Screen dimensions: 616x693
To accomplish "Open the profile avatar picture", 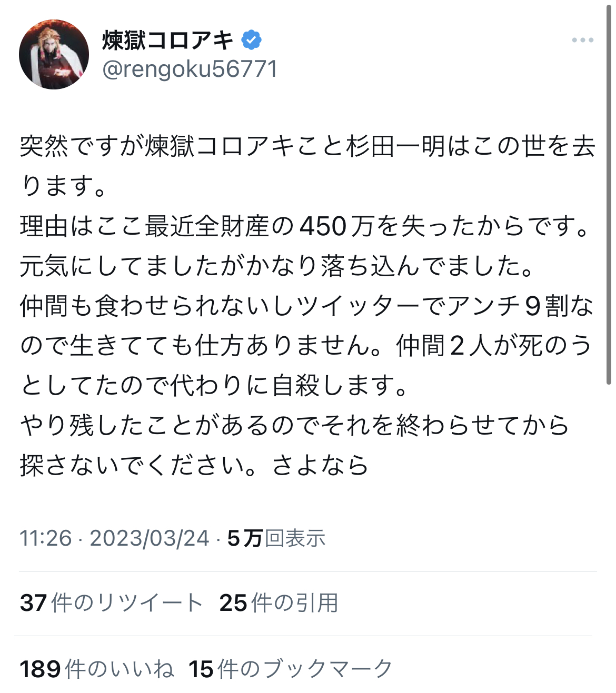I will 54,54.
